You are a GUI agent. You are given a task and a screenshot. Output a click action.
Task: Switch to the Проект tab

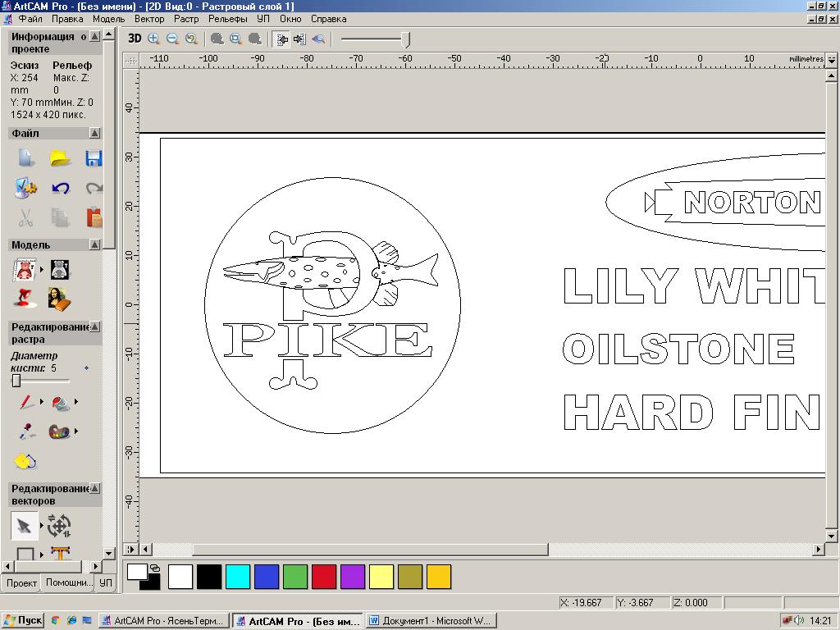[21, 582]
